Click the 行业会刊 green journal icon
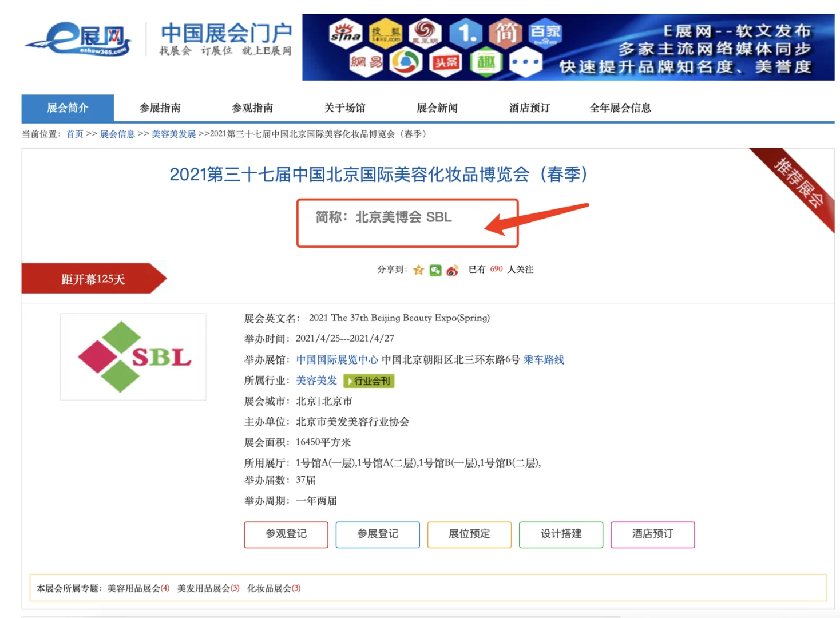Viewport: 840px width, 618px height. (x=369, y=380)
